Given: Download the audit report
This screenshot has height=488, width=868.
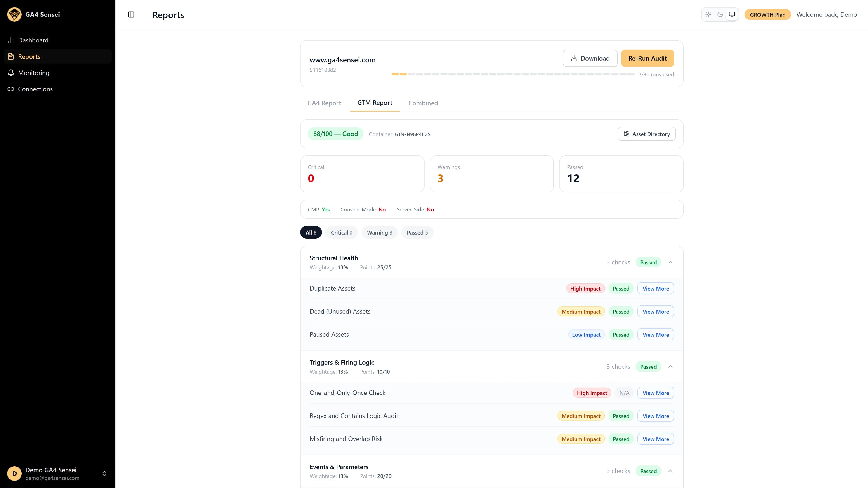Looking at the screenshot, I should pyautogui.click(x=590, y=58).
